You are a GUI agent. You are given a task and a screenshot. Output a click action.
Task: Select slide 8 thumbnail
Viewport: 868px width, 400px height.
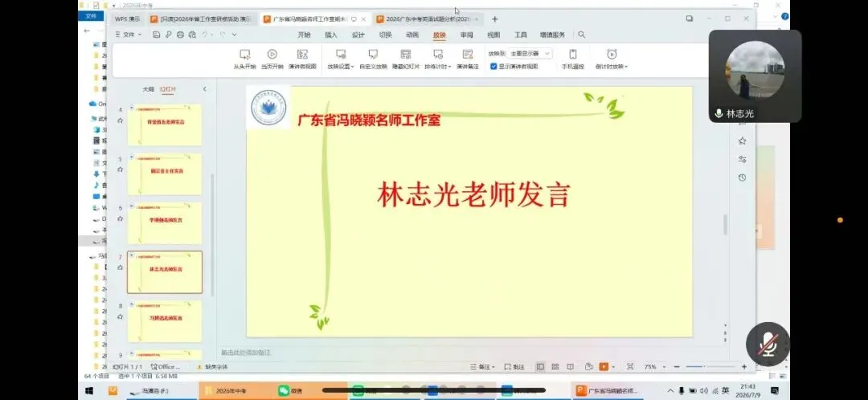tap(165, 321)
